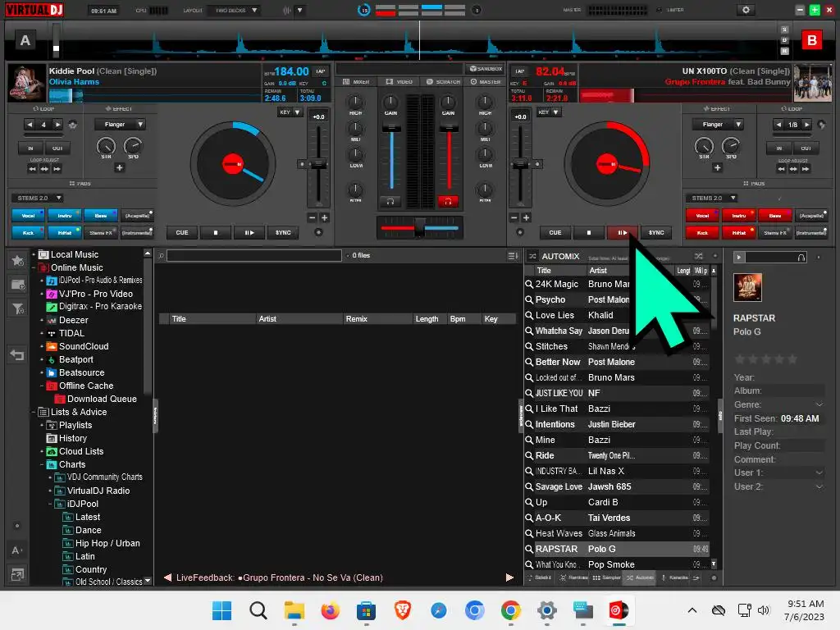
Task: Click prelisten play button in info panel
Action: [x=739, y=258]
